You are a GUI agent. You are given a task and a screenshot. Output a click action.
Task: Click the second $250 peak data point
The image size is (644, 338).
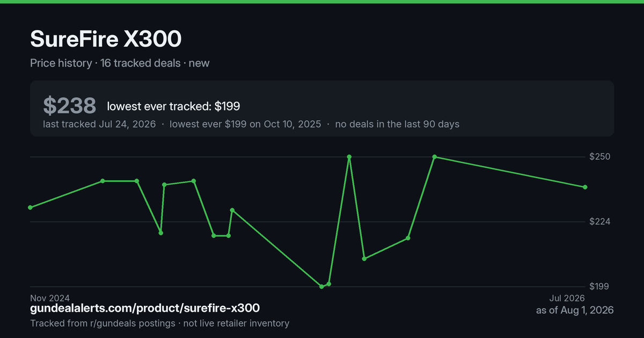click(435, 157)
